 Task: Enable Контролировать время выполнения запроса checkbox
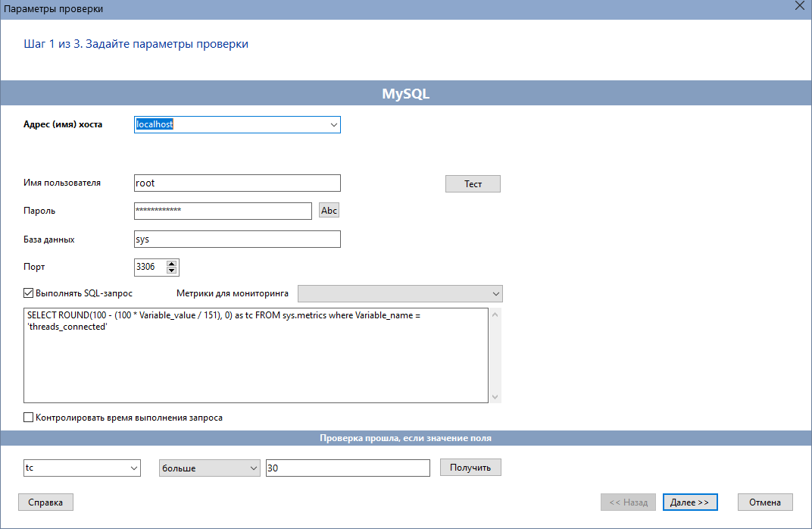click(29, 418)
